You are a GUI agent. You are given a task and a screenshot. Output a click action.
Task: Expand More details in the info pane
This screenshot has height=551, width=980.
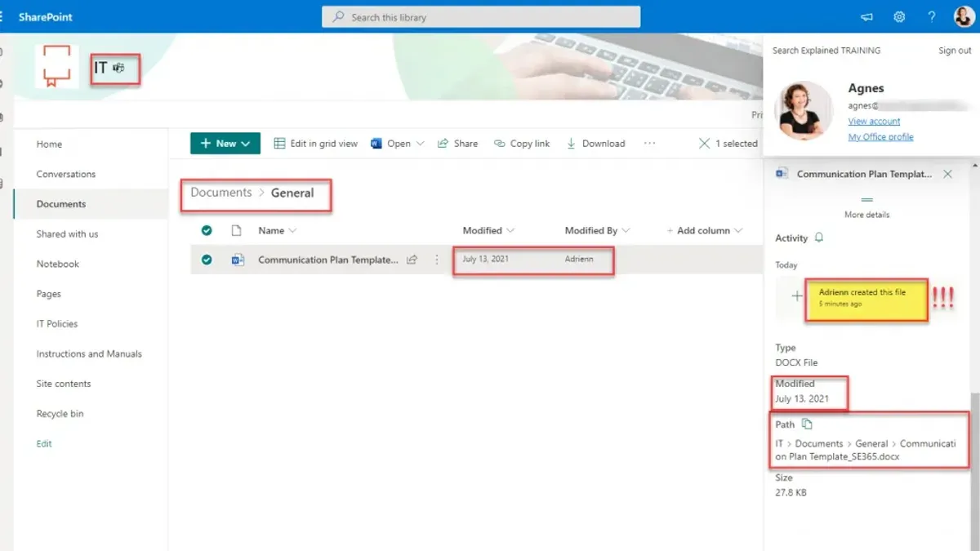(866, 207)
